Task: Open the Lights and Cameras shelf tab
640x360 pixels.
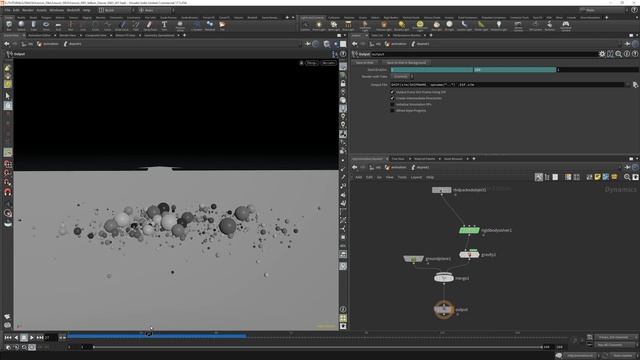Action: pyautogui.click(x=312, y=18)
